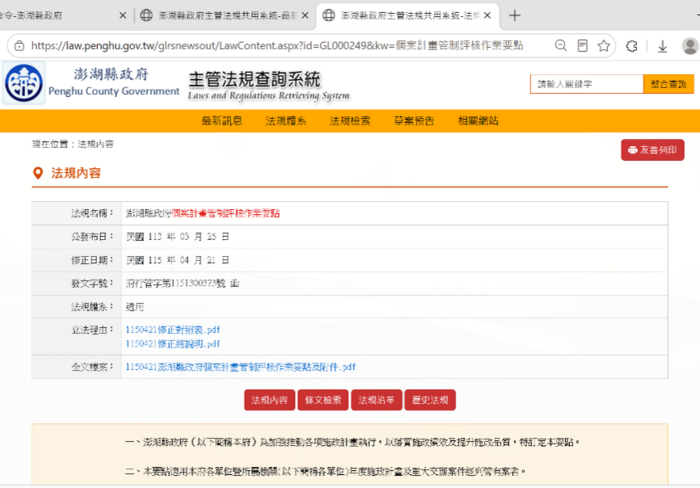
Task: Open the 法規體系 menu
Action: point(286,121)
